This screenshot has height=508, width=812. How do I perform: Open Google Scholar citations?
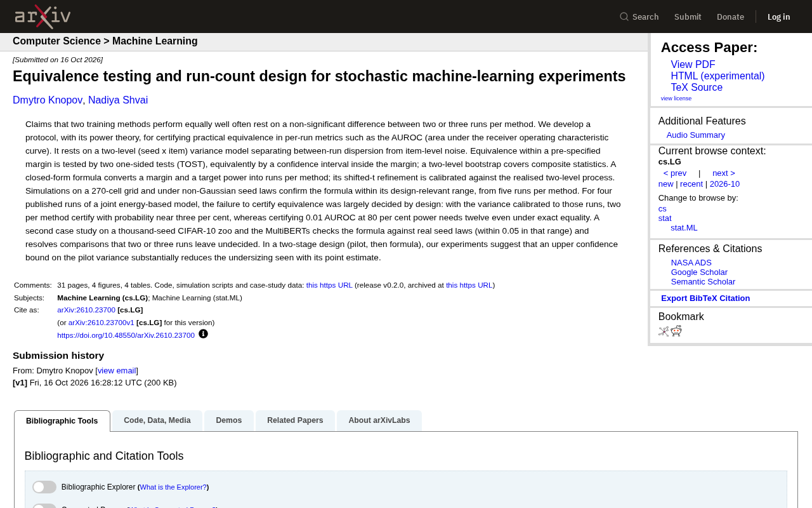click(x=699, y=272)
